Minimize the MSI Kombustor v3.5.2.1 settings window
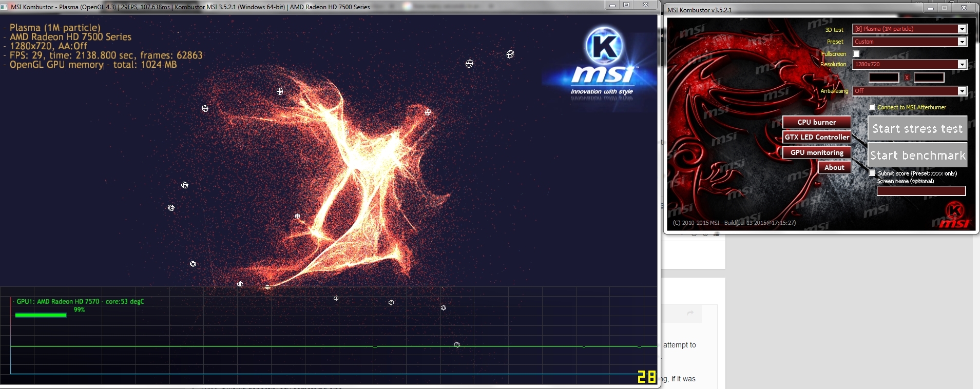980x389 pixels. coord(931,8)
